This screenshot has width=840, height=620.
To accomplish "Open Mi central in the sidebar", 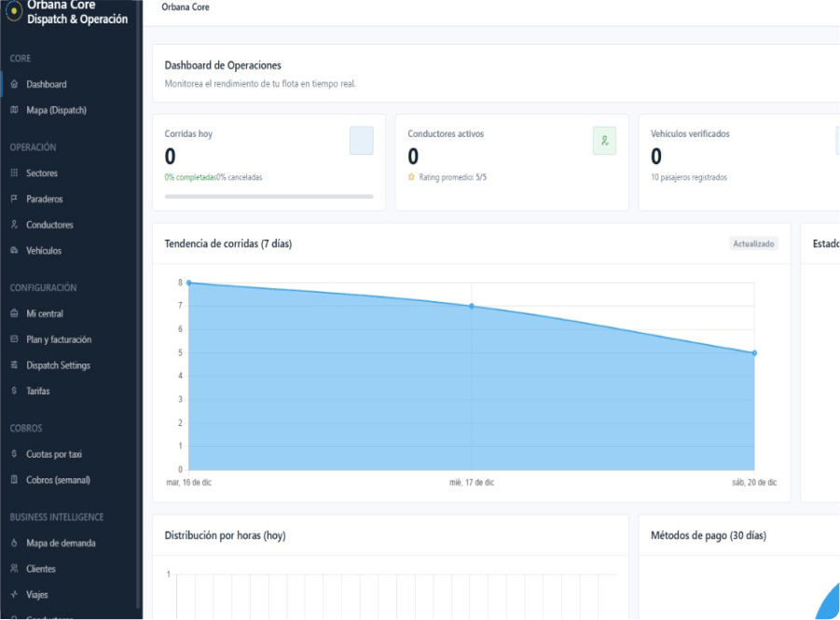I will (44, 314).
